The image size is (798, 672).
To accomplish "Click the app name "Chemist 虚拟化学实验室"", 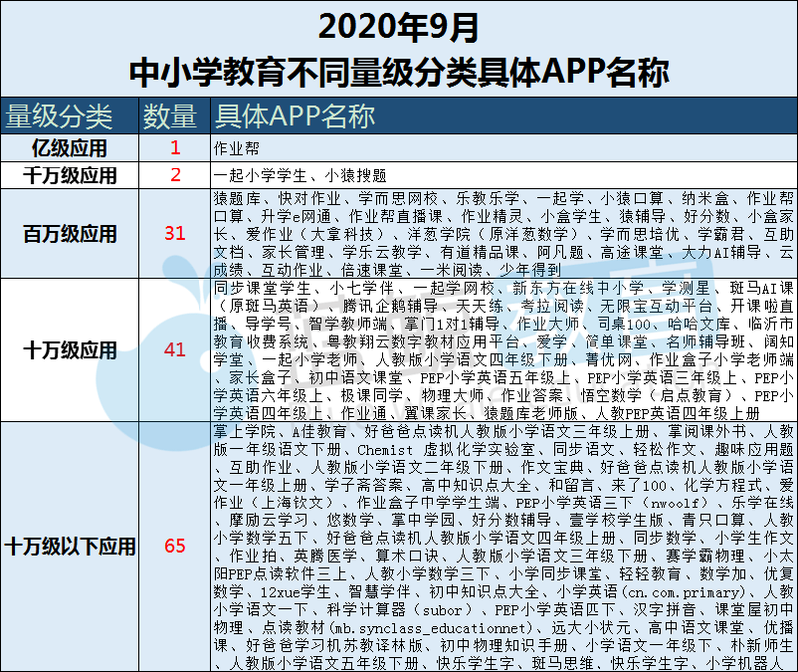I will 446,450.
